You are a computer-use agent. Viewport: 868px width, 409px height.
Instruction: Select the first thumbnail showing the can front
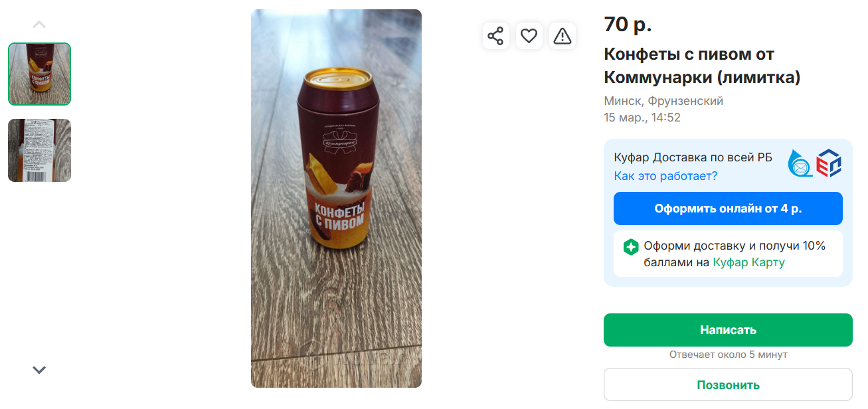click(x=39, y=74)
